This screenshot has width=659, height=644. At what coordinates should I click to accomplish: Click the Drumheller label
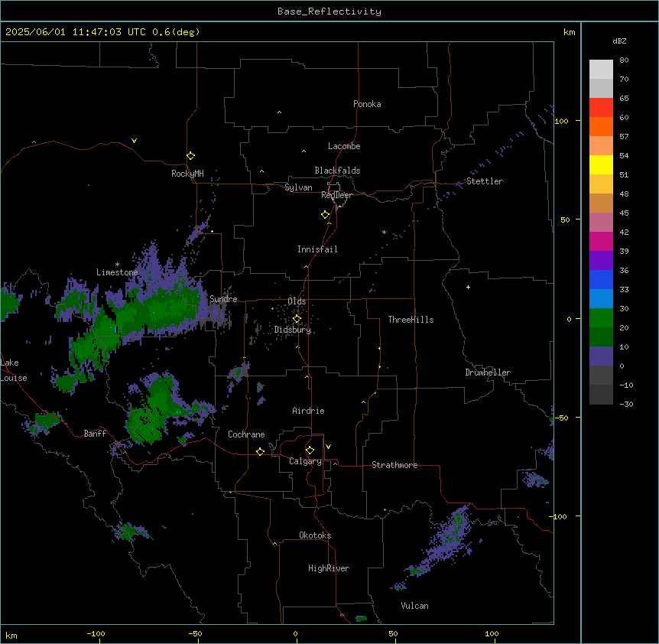(488, 372)
